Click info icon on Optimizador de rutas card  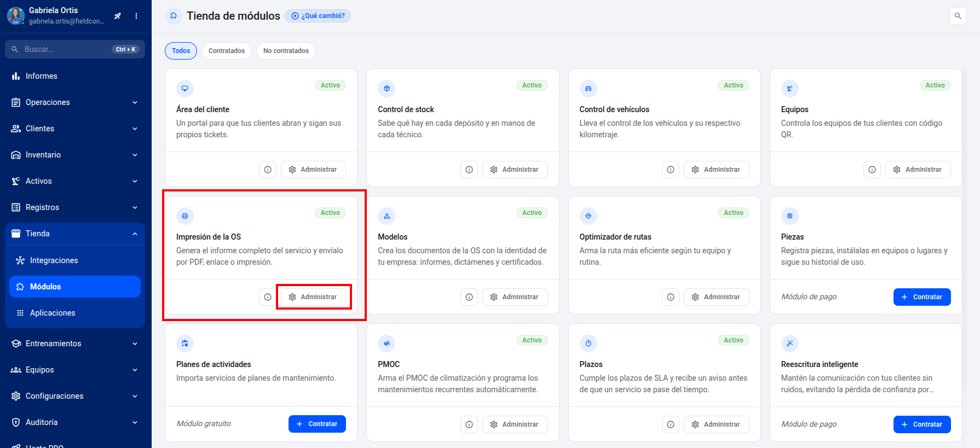click(x=671, y=297)
